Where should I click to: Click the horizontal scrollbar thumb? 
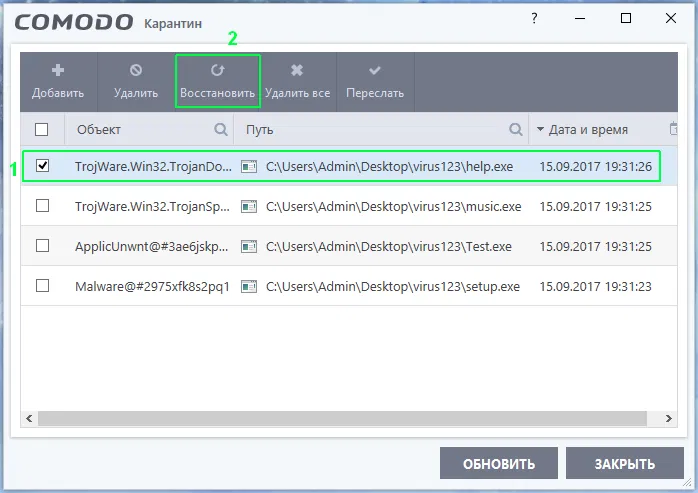click(x=342, y=418)
